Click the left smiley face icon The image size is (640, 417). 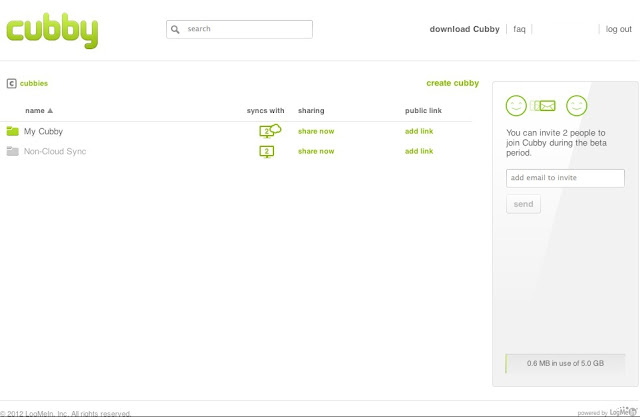[516, 105]
